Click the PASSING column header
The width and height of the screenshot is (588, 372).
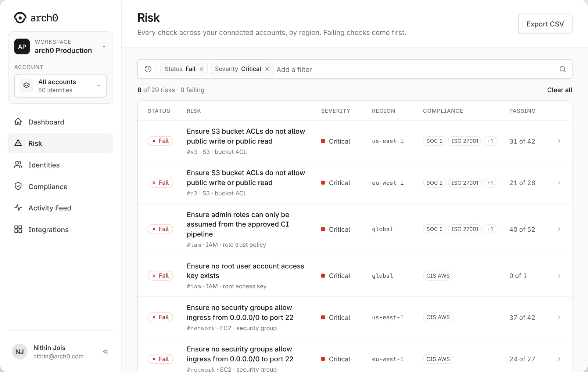pyautogui.click(x=522, y=111)
